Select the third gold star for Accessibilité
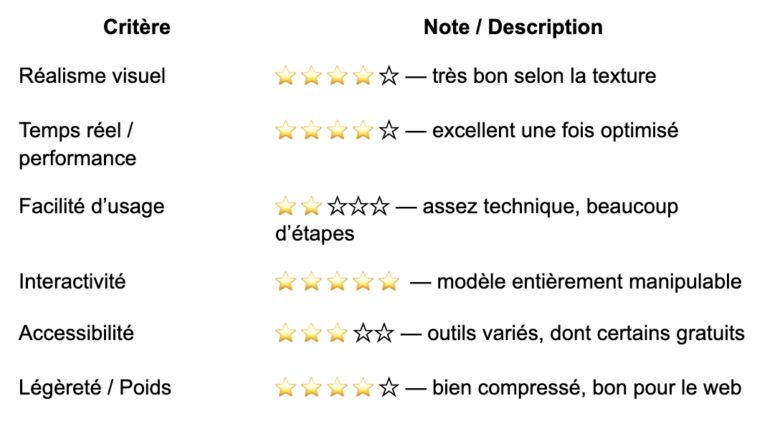The image size is (780, 438). pyautogui.click(x=337, y=333)
